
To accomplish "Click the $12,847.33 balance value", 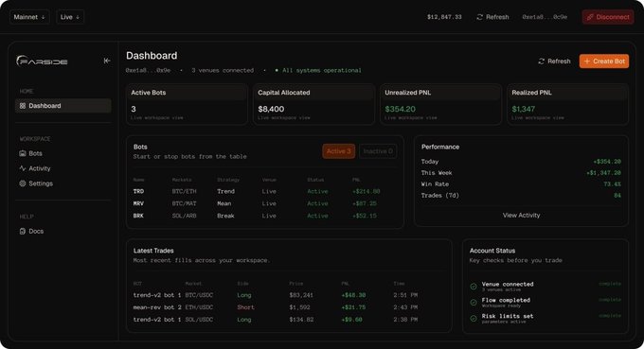I will (444, 17).
